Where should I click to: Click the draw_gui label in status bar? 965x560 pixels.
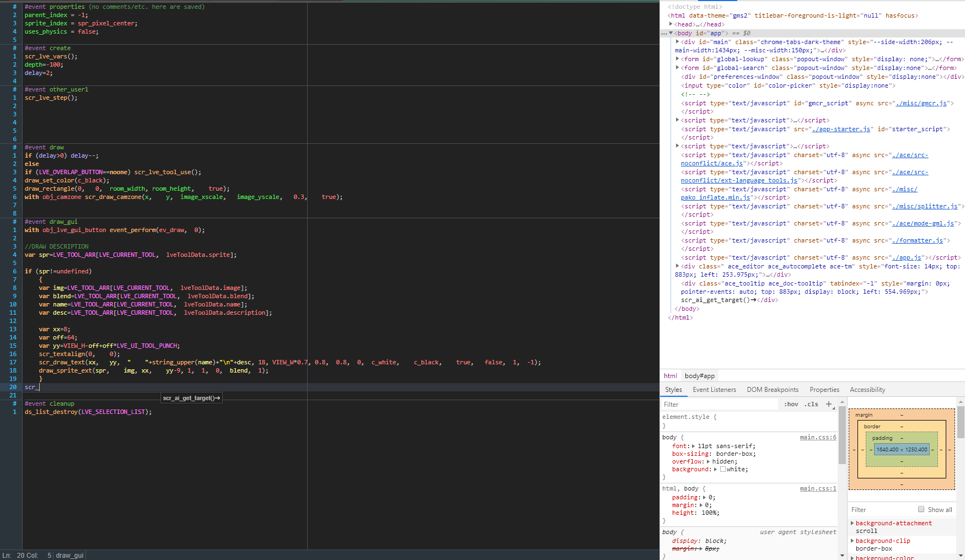point(69,555)
